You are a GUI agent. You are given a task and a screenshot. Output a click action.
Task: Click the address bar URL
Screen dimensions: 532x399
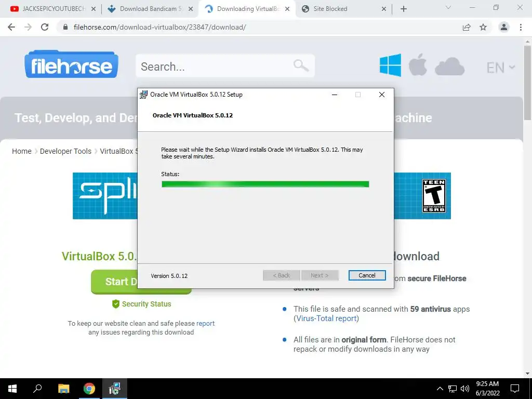click(159, 27)
